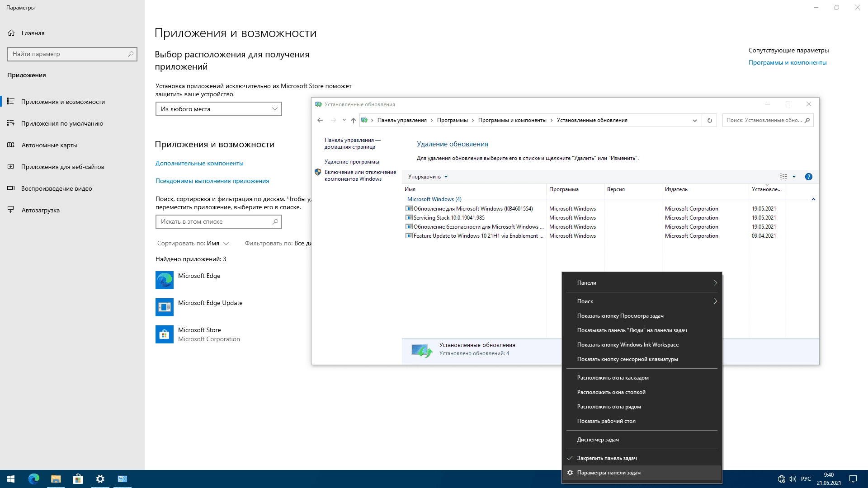
Task: Expand address bar history dropdown arrow
Action: click(695, 120)
